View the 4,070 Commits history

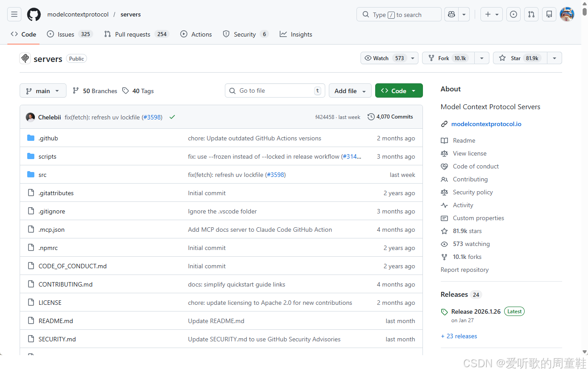390,117
